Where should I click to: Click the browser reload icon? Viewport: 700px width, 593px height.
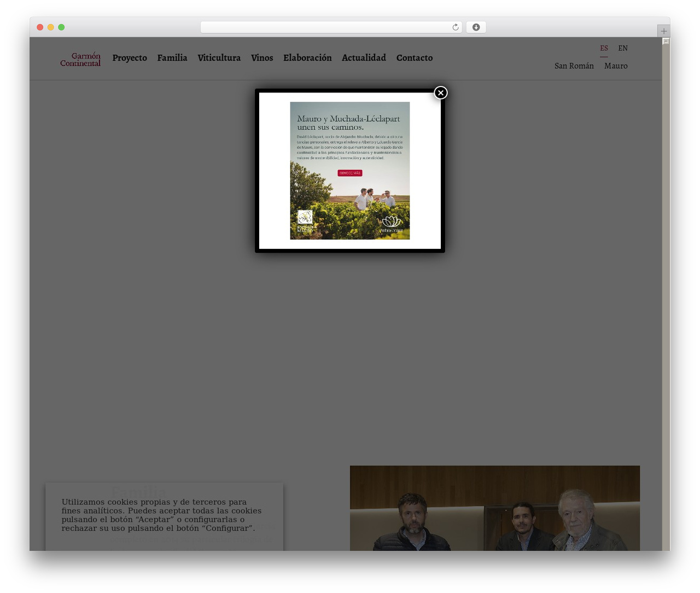point(456,27)
